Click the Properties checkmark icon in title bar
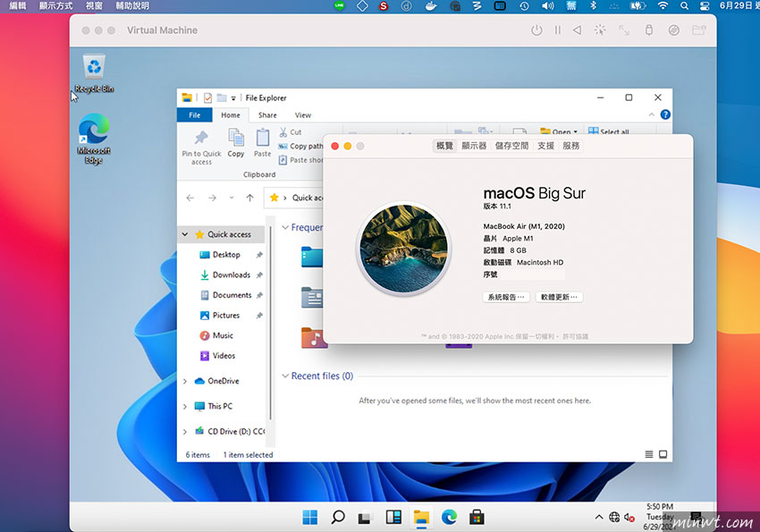This screenshot has width=760, height=532. [x=207, y=97]
